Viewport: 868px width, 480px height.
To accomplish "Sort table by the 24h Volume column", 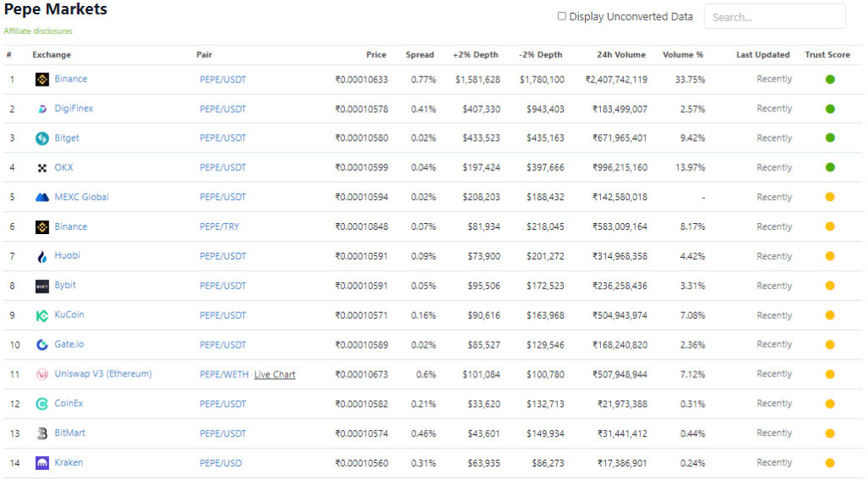I will pyautogui.click(x=621, y=55).
